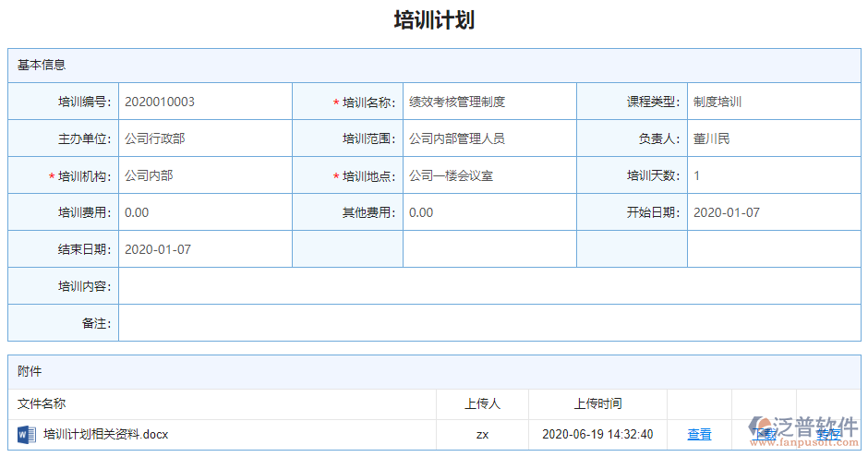Click the 文件名称 column header
Screen dimensions: 868x457
click(x=42, y=403)
